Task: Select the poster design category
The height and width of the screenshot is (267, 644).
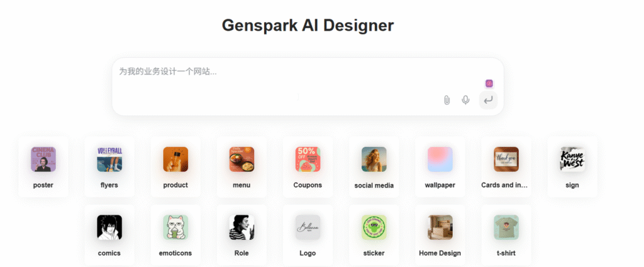Action: (x=43, y=167)
